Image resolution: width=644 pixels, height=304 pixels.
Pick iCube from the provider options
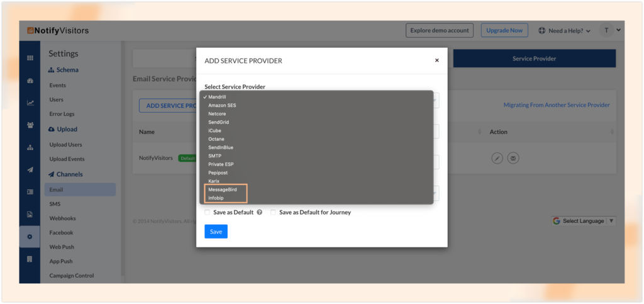tap(316, 131)
